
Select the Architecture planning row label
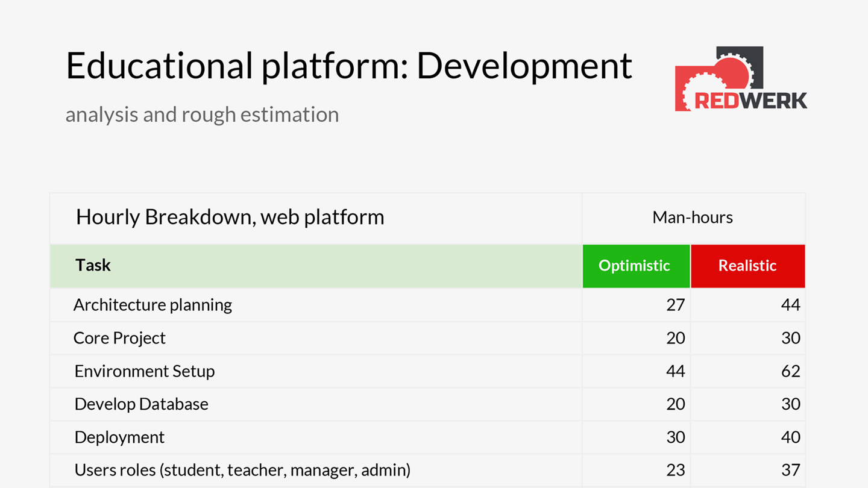click(153, 305)
